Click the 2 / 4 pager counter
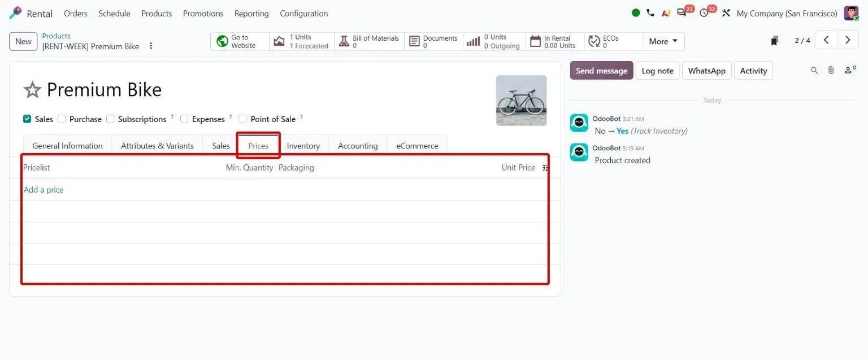The width and height of the screenshot is (868, 361). [802, 41]
